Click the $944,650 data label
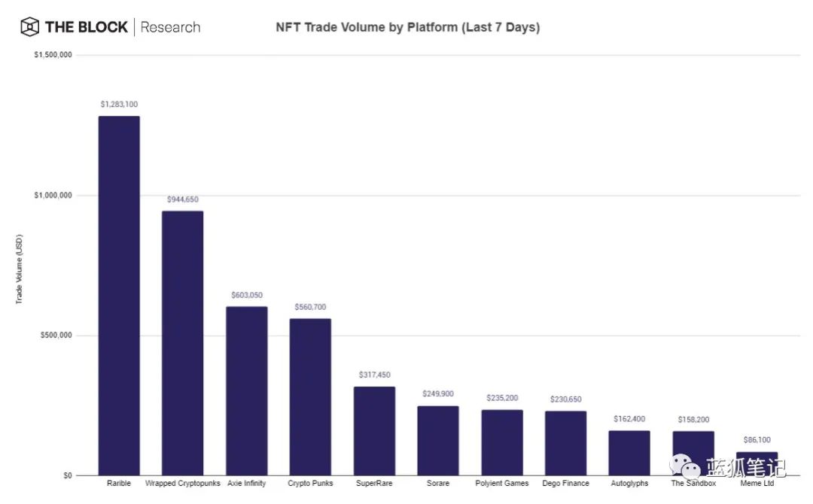Screen dimensions: 813x504 coord(183,199)
